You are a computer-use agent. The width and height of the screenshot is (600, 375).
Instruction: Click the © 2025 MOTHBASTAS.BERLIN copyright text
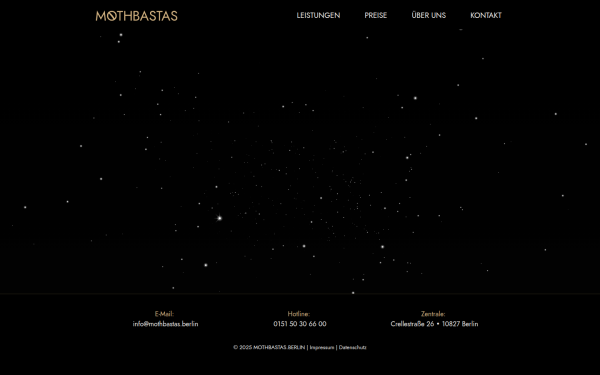pos(269,347)
